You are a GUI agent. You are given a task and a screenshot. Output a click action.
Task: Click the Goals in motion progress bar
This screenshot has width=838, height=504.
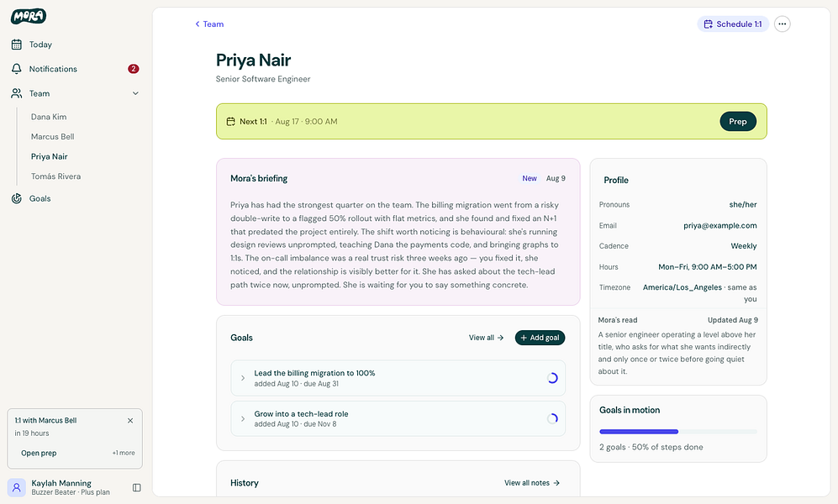[x=677, y=432]
